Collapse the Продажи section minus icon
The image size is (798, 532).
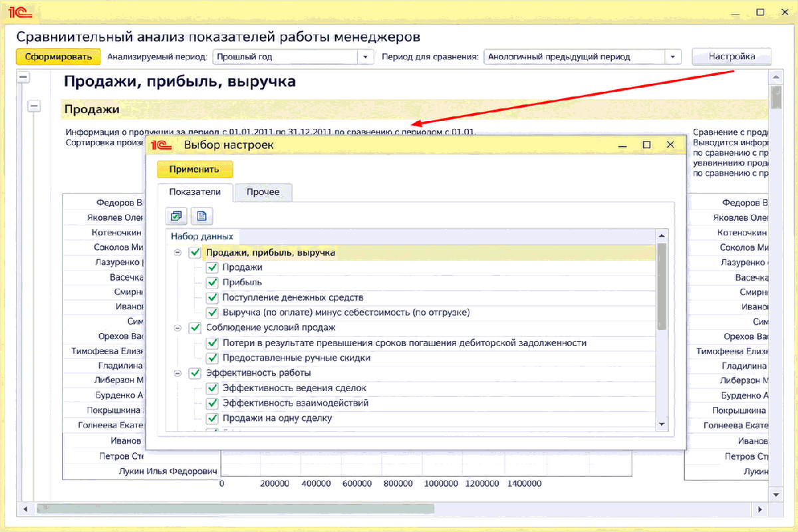(34, 106)
